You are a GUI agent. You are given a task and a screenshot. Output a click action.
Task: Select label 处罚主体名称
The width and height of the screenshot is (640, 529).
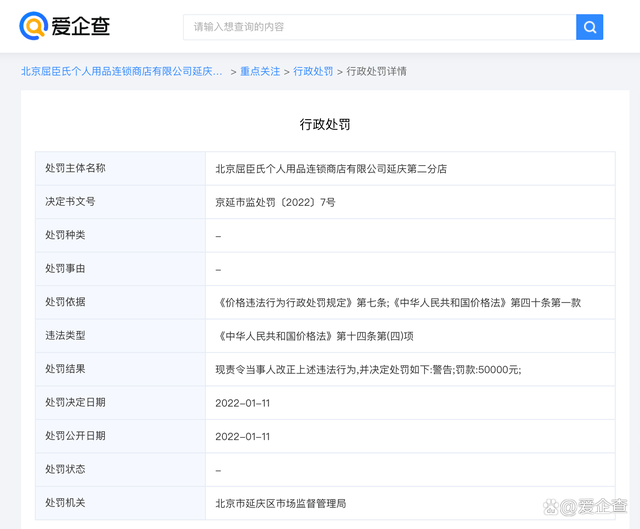click(76, 168)
